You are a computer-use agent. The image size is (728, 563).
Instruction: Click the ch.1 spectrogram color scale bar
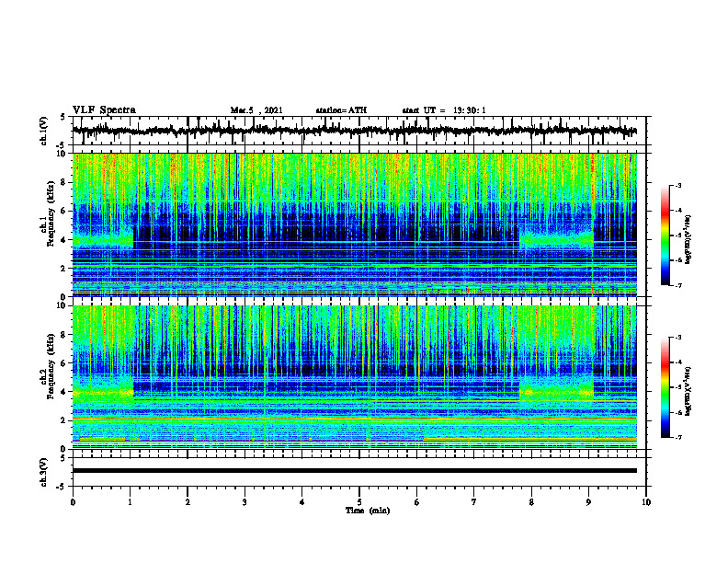665,236
